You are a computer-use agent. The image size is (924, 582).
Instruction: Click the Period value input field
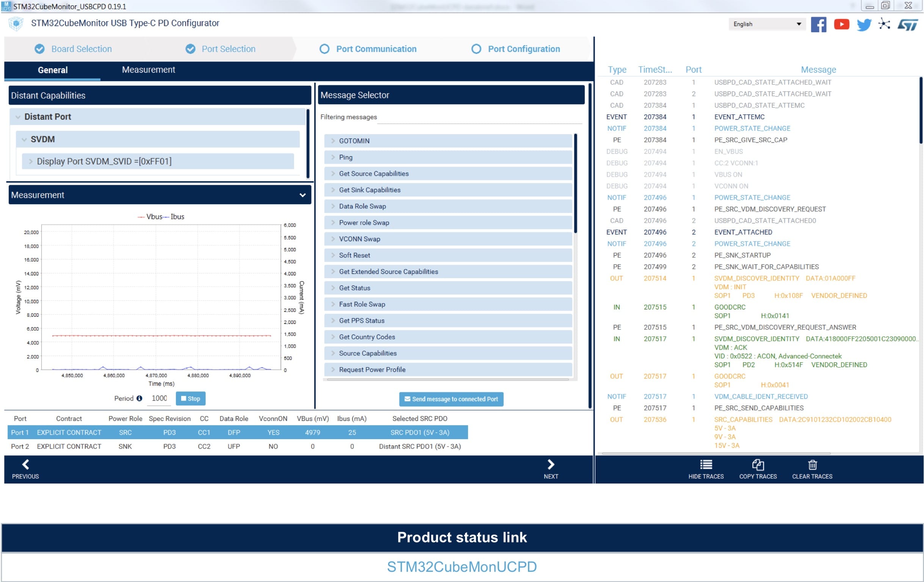159,398
